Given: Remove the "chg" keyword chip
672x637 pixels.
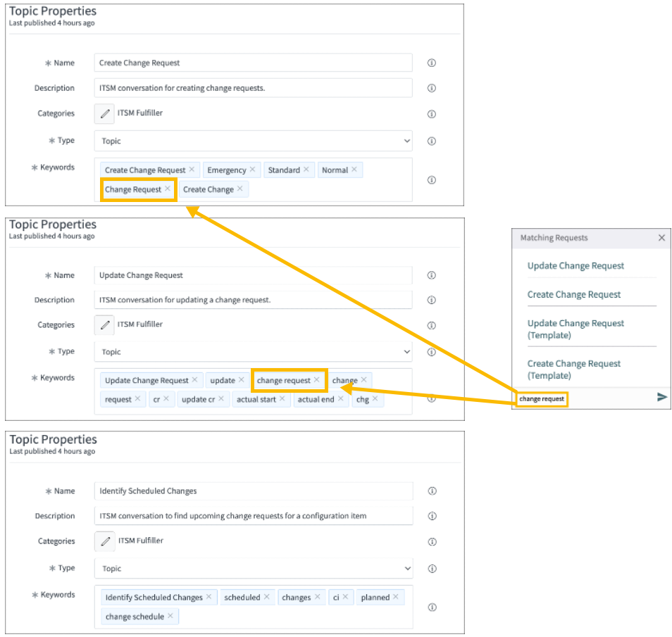Looking at the screenshot, I should click(x=375, y=398).
